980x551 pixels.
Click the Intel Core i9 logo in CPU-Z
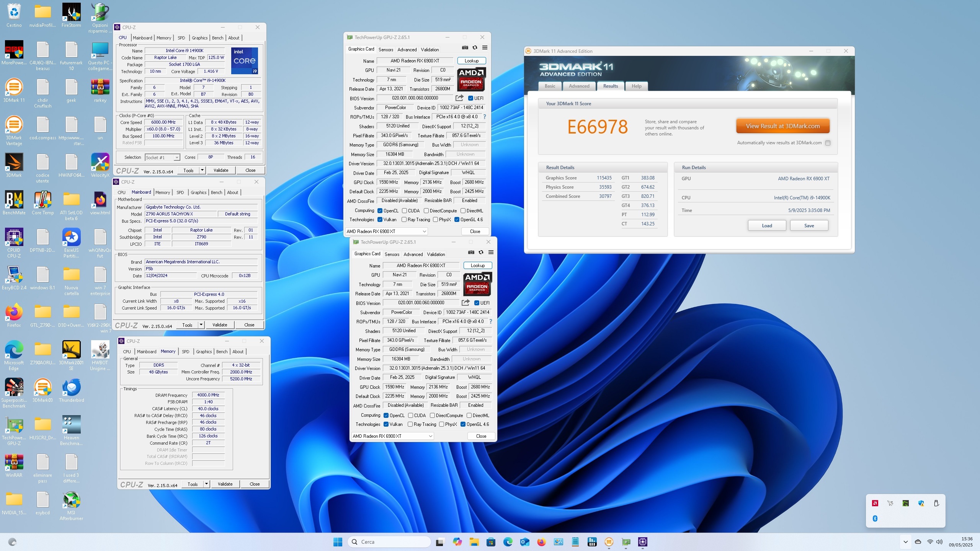tap(245, 61)
